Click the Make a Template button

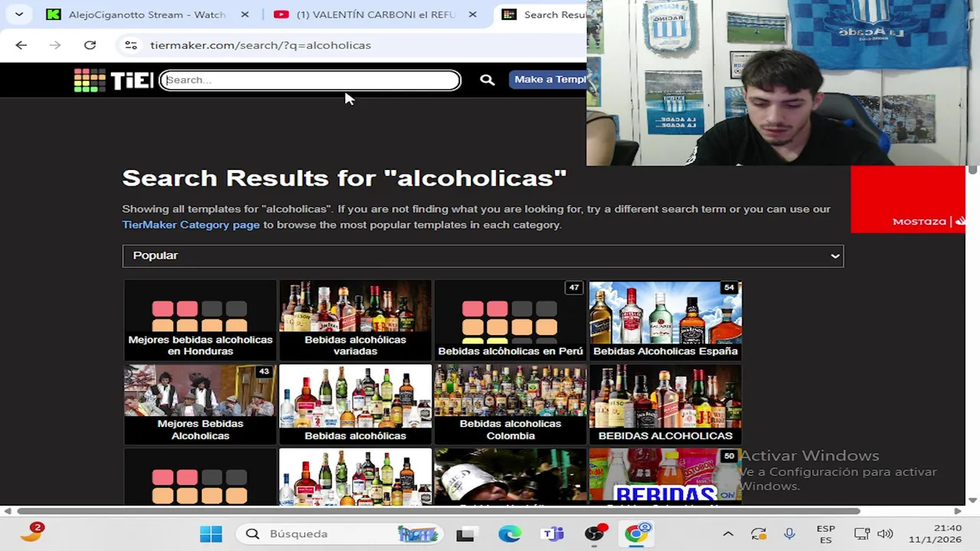point(548,80)
